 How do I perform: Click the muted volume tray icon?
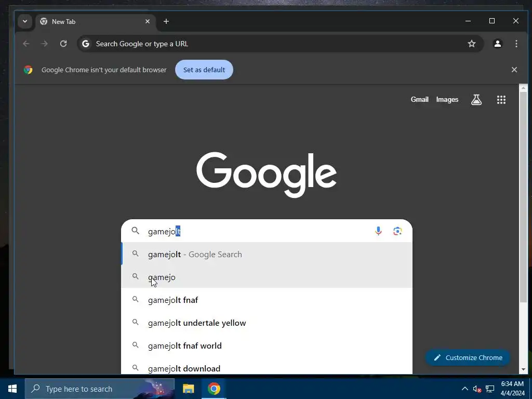pos(477,389)
